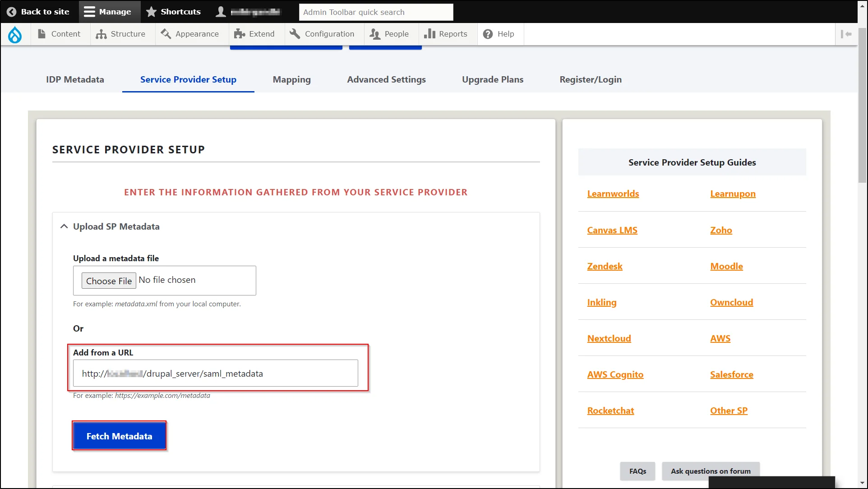Open the Other SP setup guide
This screenshot has height=489, width=868.
pyautogui.click(x=729, y=411)
